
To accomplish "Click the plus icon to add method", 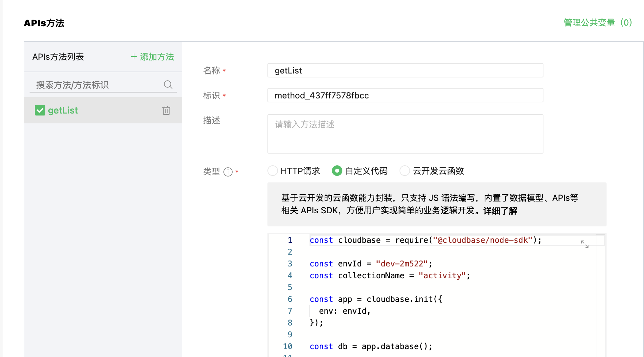I will pyautogui.click(x=134, y=56).
